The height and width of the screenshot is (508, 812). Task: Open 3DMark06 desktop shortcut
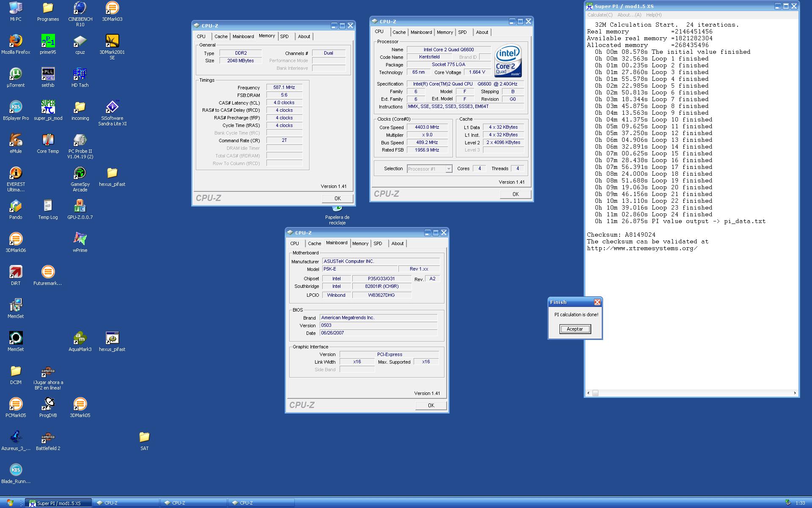coord(16,239)
